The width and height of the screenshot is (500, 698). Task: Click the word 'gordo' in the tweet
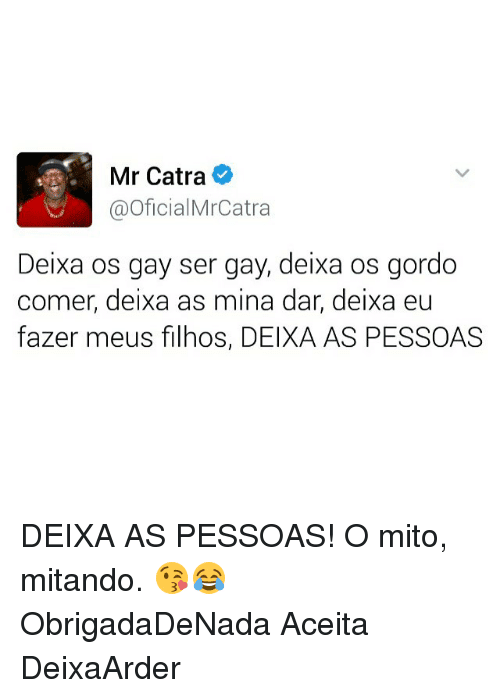click(x=422, y=266)
